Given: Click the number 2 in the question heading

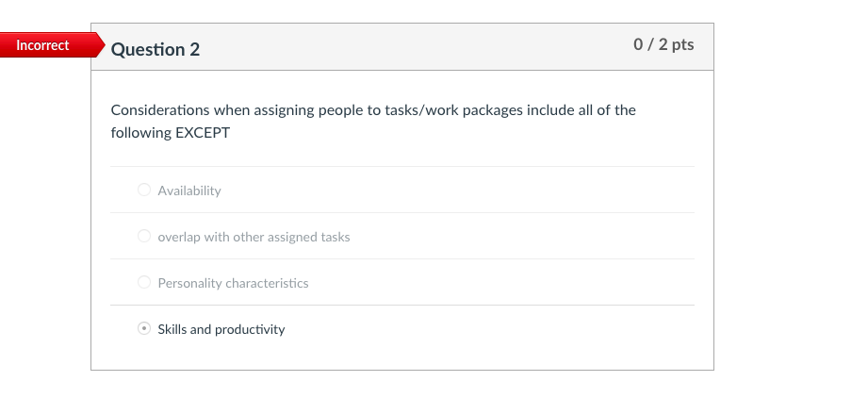Looking at the screenshot, I should click(x=194, y=49).
